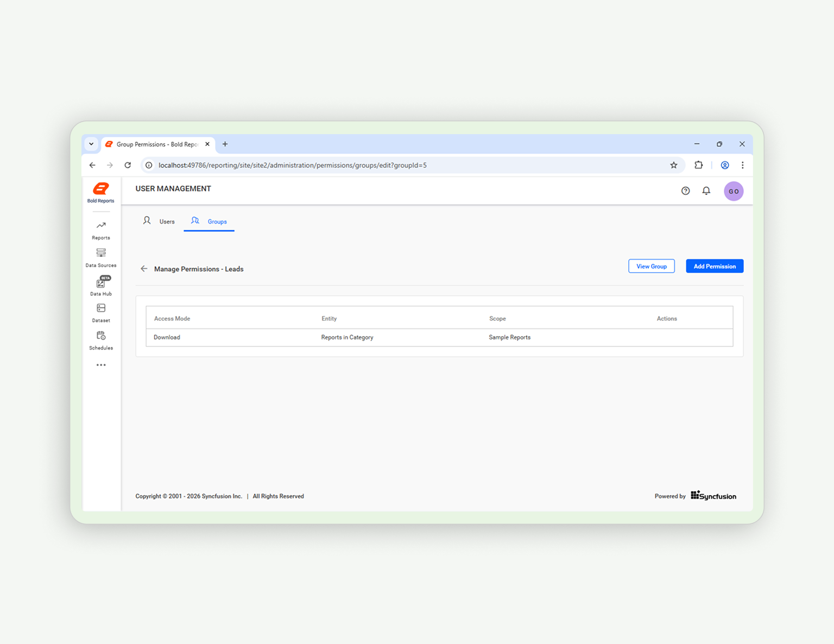Click the Bold Reports logo
Viewport: 834px width, 644px height.
pyautogui.click(x=100, y=191)
